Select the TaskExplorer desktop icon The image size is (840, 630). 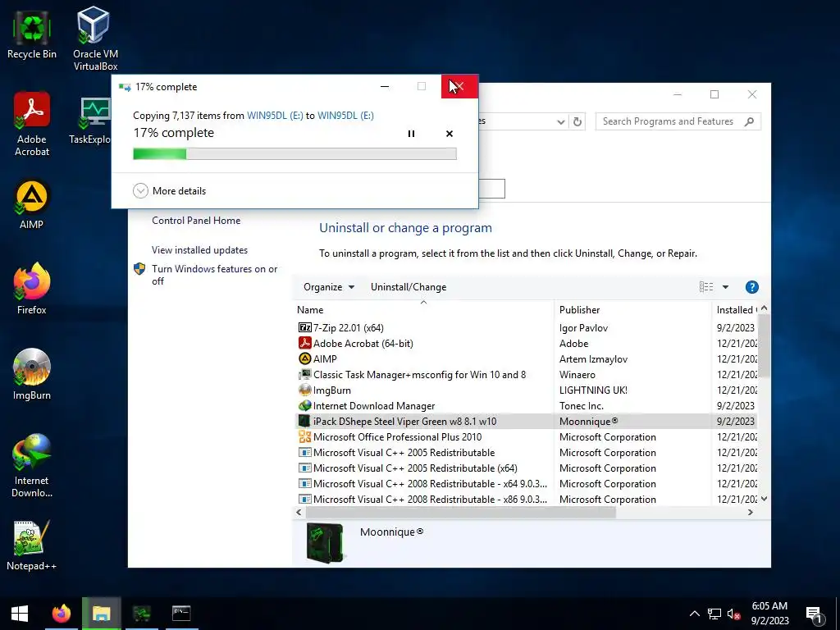pos(90,121)
